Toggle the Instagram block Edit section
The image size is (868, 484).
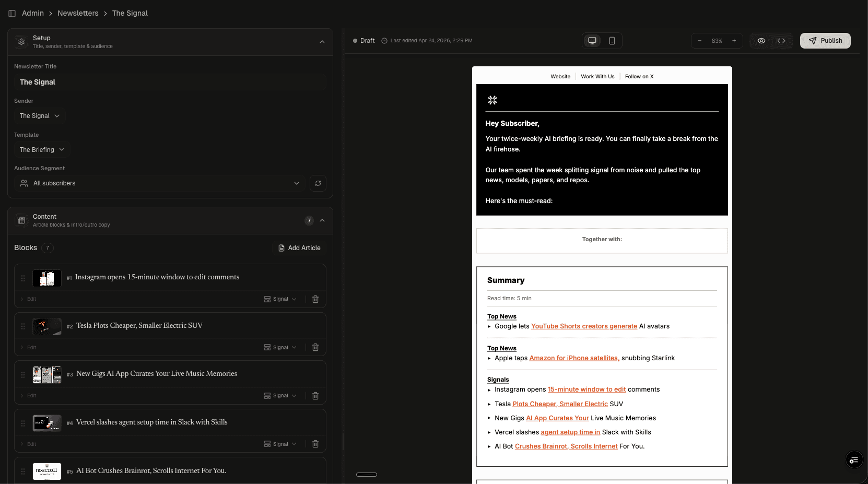coord(28,299)
